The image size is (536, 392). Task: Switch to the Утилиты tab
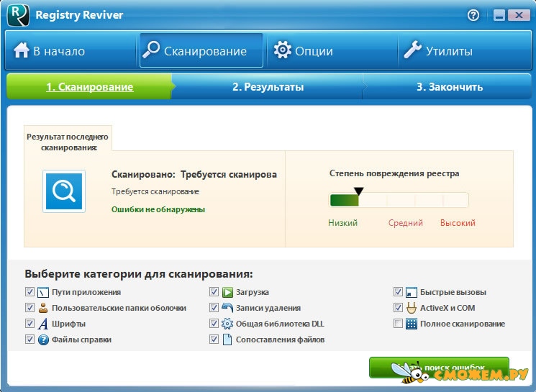pyautogui.click(x=464, y=50)
